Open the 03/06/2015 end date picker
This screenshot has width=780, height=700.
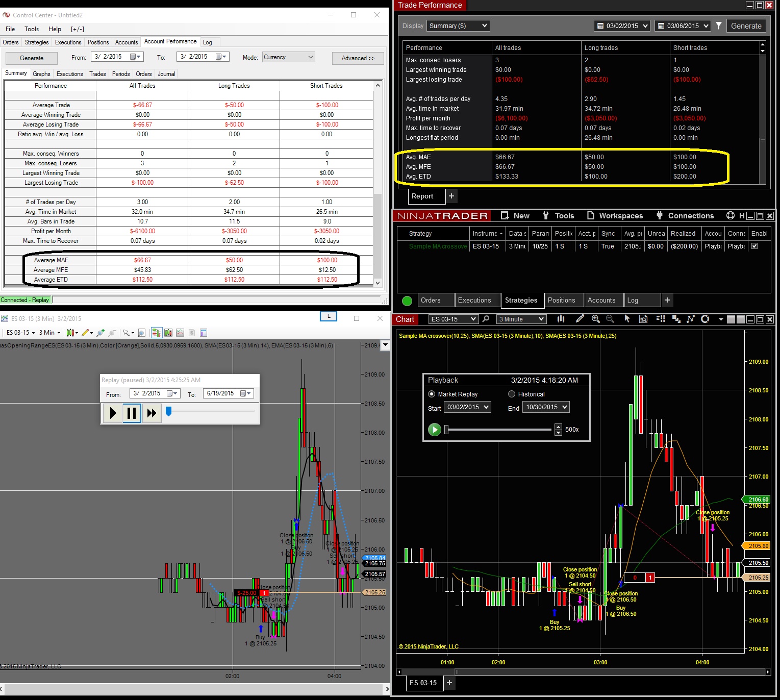(x=683, y=26)
